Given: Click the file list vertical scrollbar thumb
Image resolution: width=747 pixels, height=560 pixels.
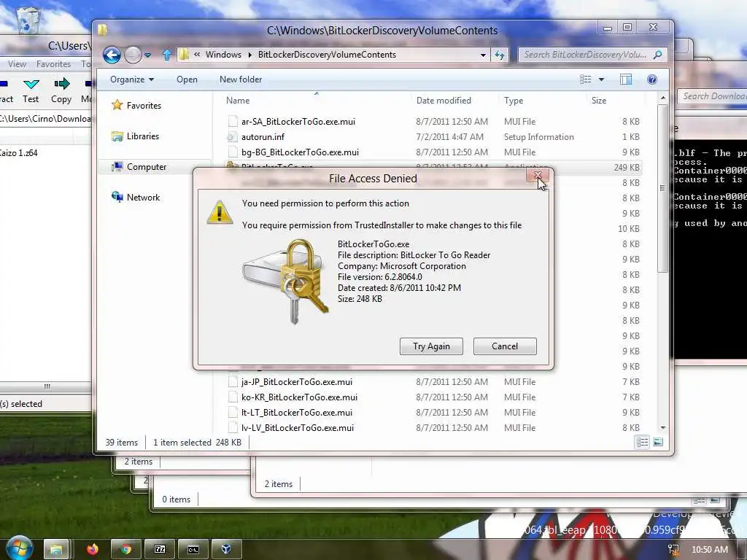Looking at the screenshot, I should click(662, 189).
